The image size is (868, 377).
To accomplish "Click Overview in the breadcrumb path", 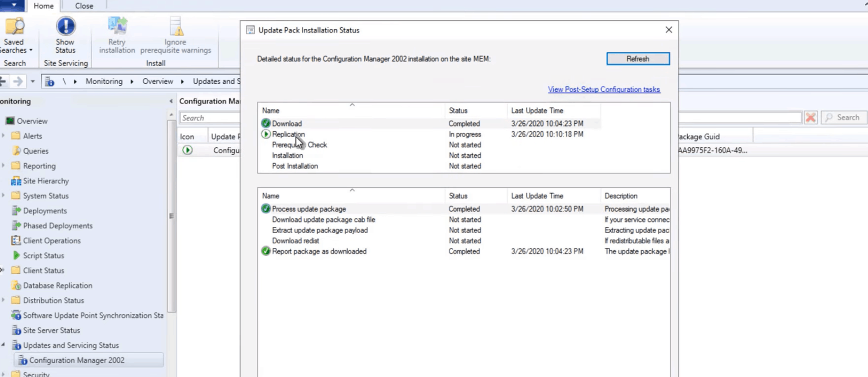I will click(x=158, y=82).
